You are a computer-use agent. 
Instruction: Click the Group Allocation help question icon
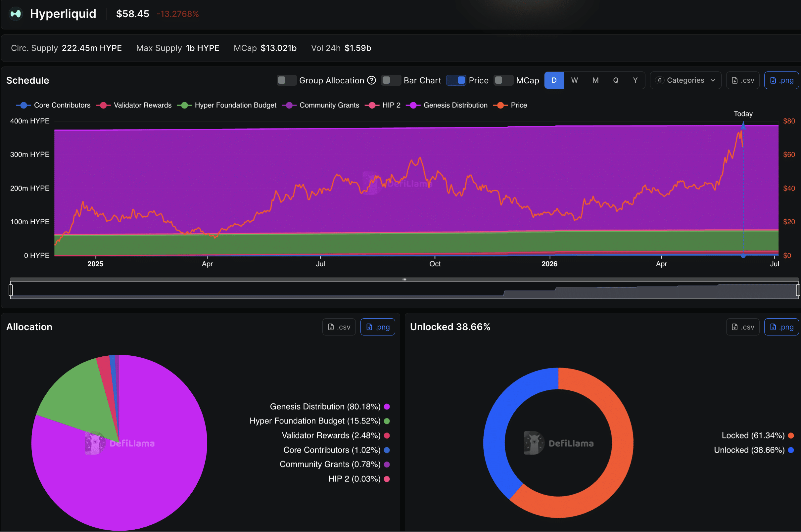coord(372,80)
